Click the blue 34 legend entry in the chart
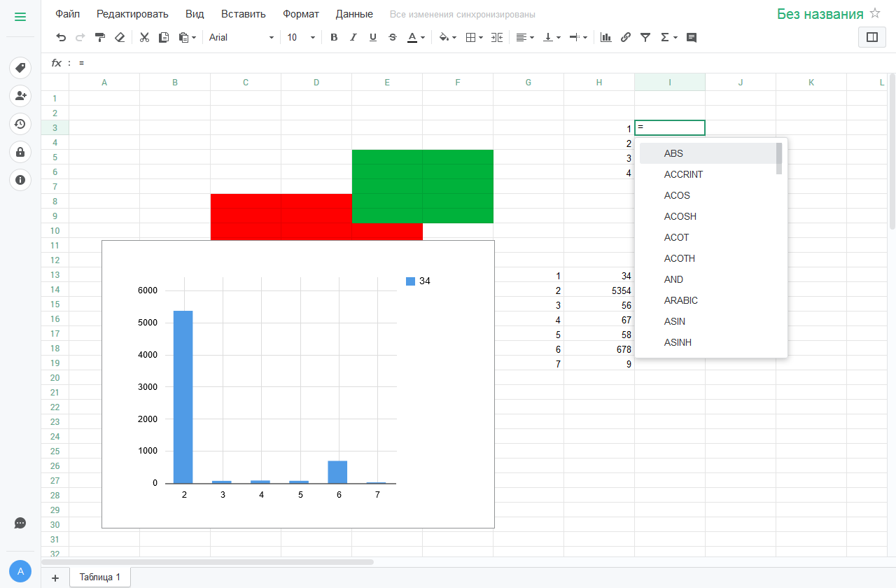This screenshot has width=896, height=588. [x=418, y=281]
